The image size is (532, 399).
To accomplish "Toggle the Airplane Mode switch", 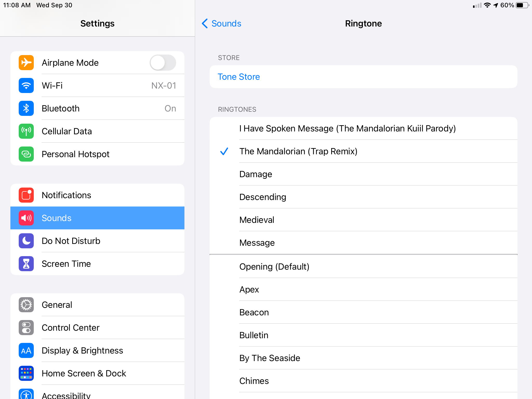I will point(163,63).
